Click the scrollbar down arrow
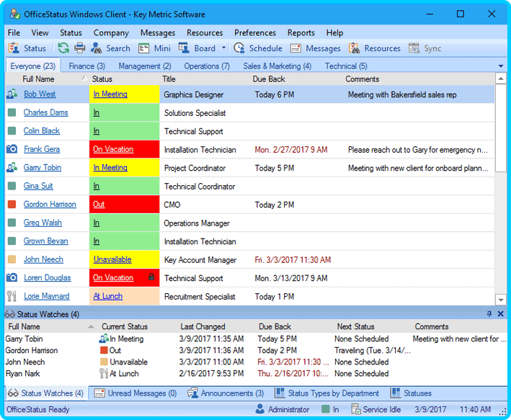 [501, 300]
